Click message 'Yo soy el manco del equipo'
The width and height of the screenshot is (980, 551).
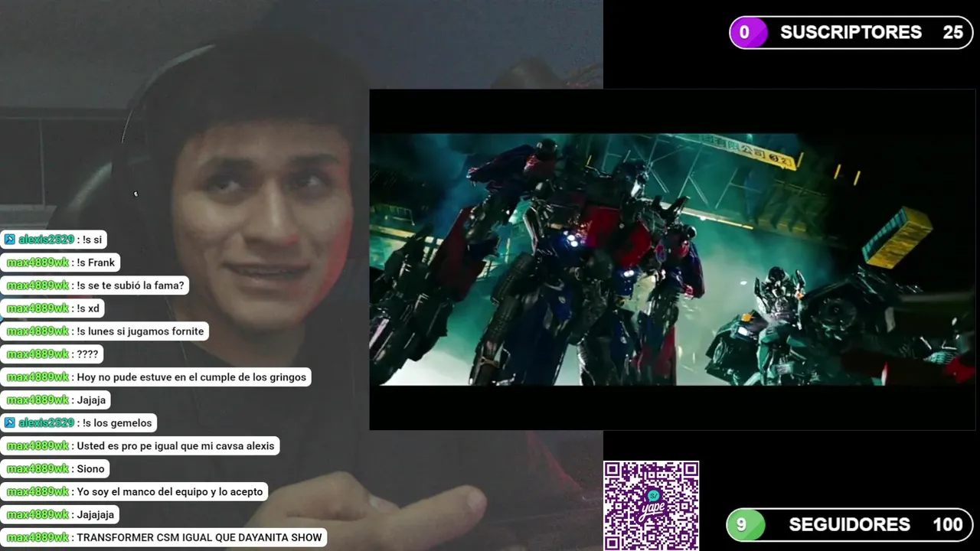135,492
